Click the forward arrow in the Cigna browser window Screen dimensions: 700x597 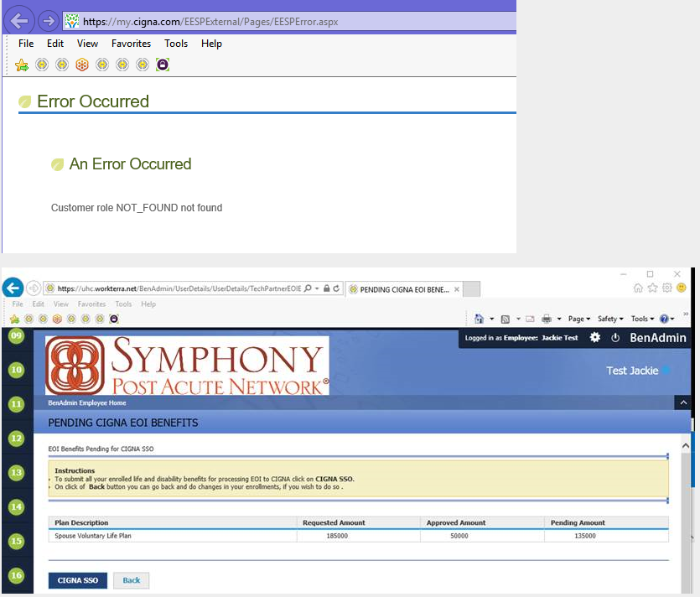pos(49,21)
